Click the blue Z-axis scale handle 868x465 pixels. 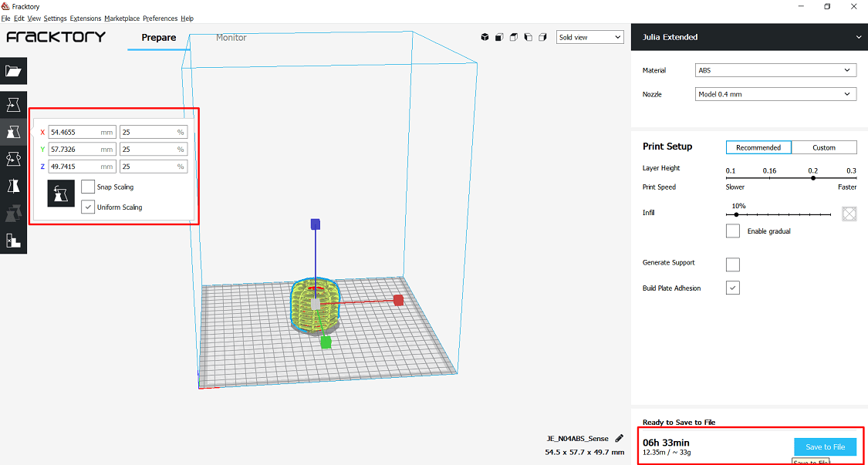(316, 224)
